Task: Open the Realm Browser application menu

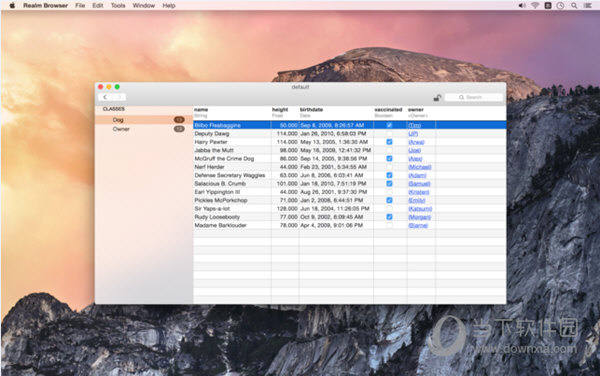Action: pos(45,5)
